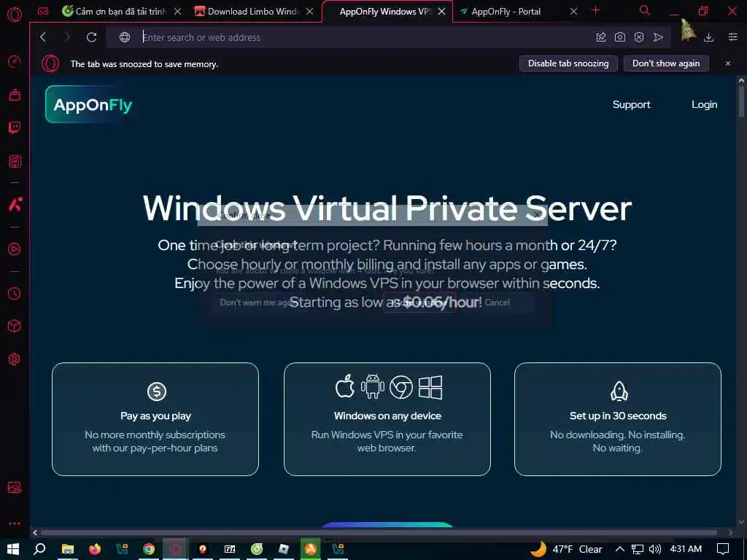Image resolution: width=747 pixels, height=560 pixels.
Task: Show hidden system tray icons
Action: (x=620, y=549)
